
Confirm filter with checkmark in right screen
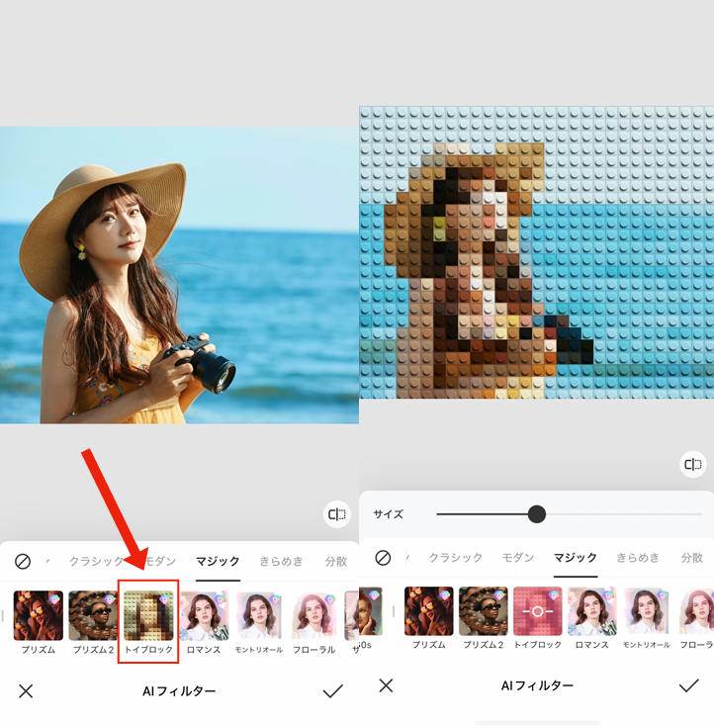pyautogui.click(x=688, y=685)
